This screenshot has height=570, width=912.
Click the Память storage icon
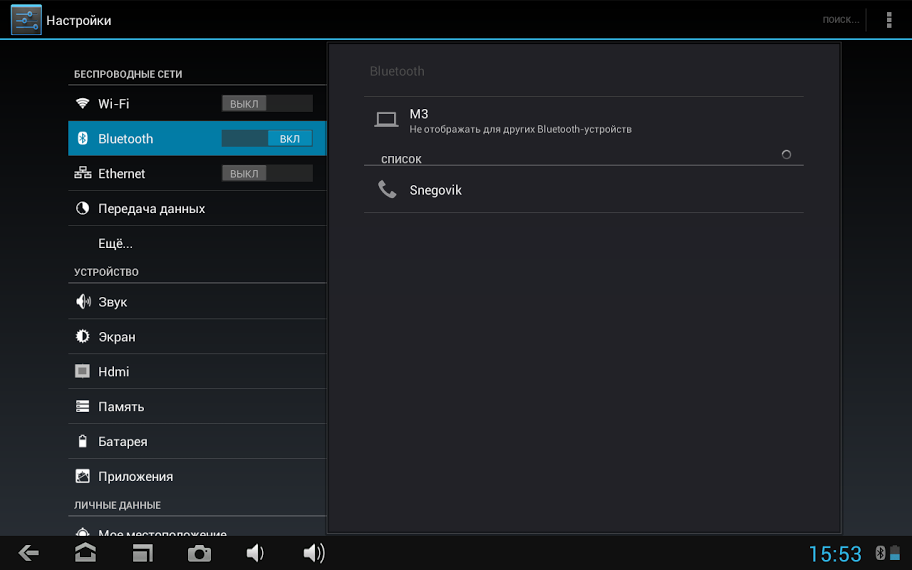tap(83, 406)
